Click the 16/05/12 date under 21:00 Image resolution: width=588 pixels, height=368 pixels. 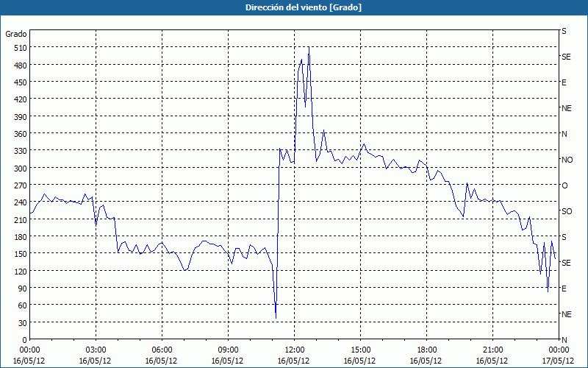tap(492, 361)
